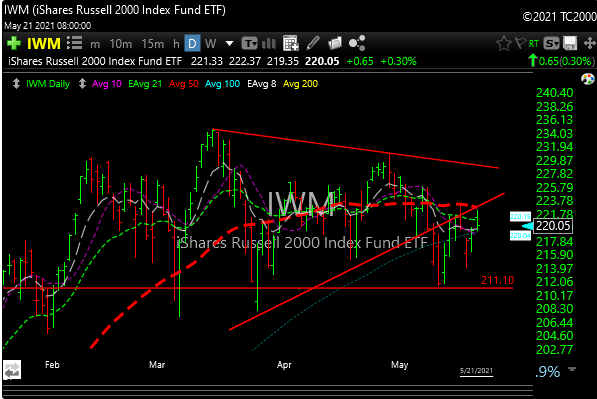Click the 240.40 price axis label
The image size is (597, 399).
click(x=554, y=93)
